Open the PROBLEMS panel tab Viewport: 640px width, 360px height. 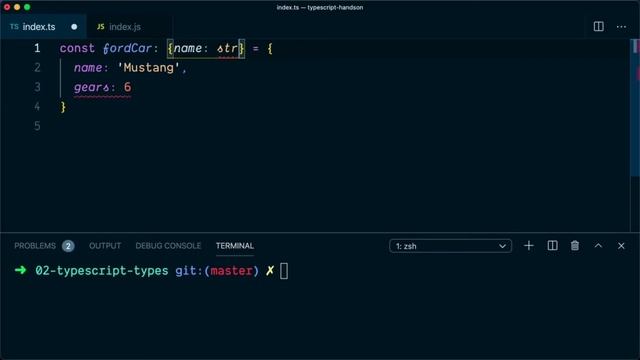(x=35, y=246)
